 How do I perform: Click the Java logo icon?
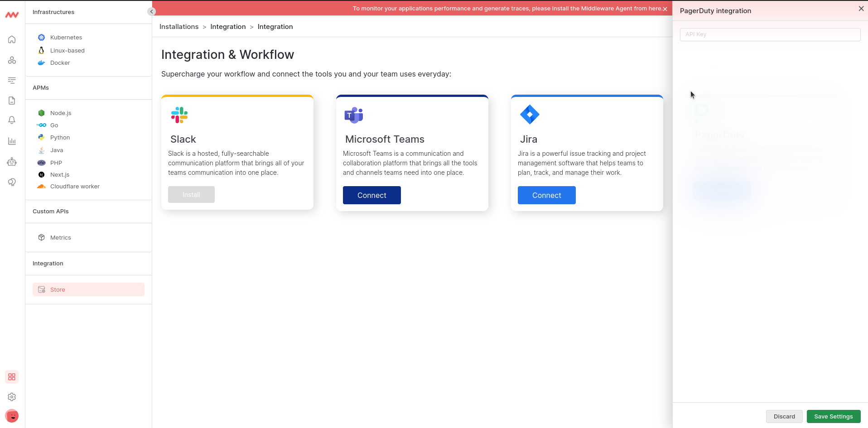click(x=41, y=150)
